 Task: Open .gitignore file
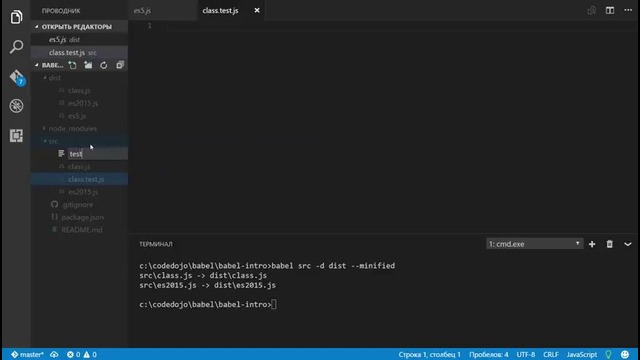pyautogui.click(x=78, y=204)
